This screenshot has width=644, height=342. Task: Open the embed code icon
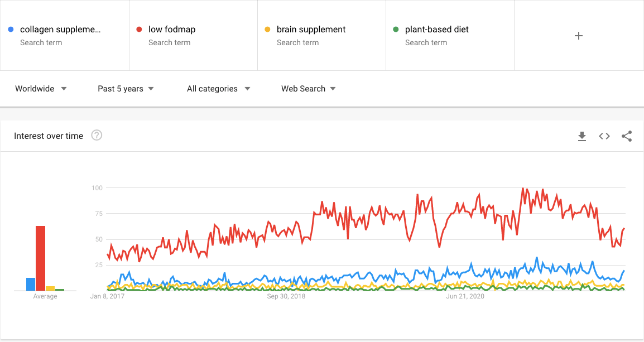tap(604, 136)
